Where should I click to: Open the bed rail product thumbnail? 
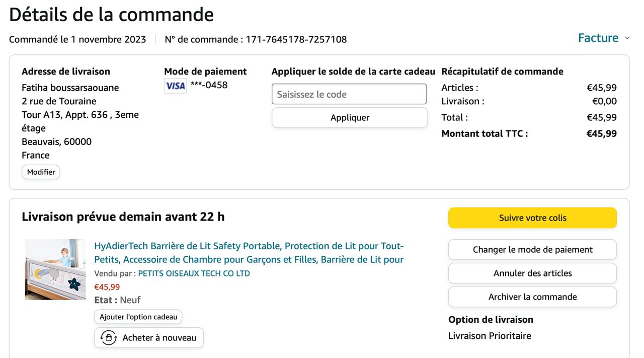(55, 270)
